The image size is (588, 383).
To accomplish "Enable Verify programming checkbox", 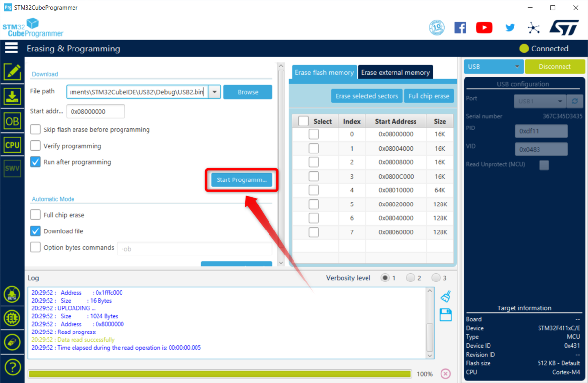I will 35,146.
